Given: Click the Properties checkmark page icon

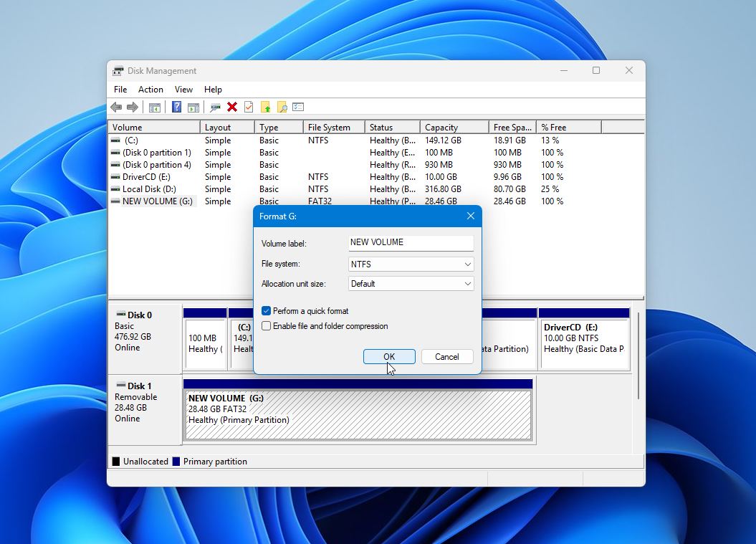Looking at the screenshot, I should [249, 107].
